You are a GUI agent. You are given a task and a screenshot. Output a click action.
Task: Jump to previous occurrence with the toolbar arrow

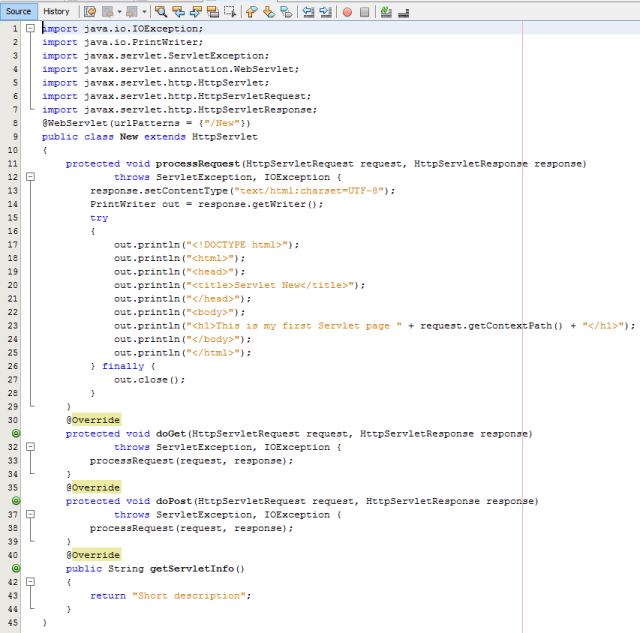(x=178, y=11)
